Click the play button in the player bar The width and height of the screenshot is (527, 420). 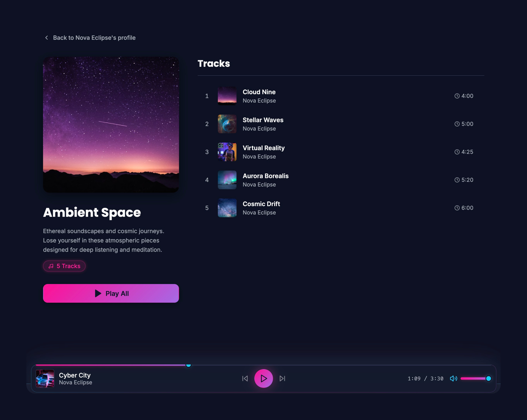pyautogui.click(x=263, y=378)
